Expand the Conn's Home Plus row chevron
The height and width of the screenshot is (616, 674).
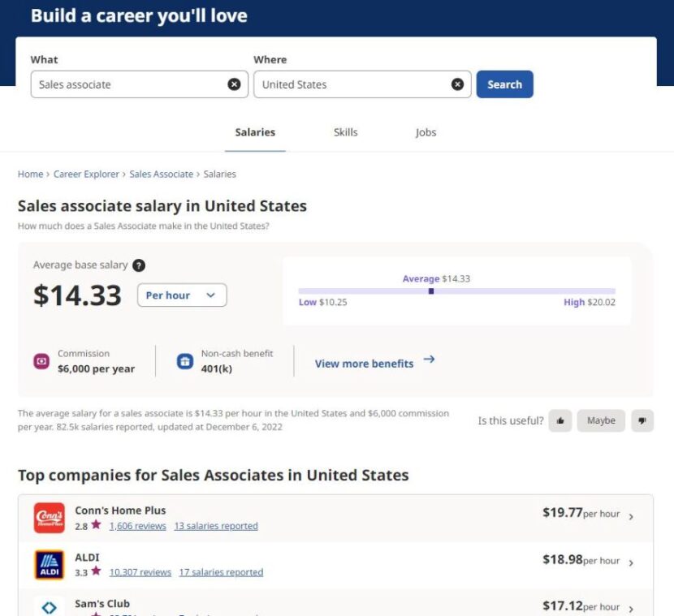click(632, 516)
